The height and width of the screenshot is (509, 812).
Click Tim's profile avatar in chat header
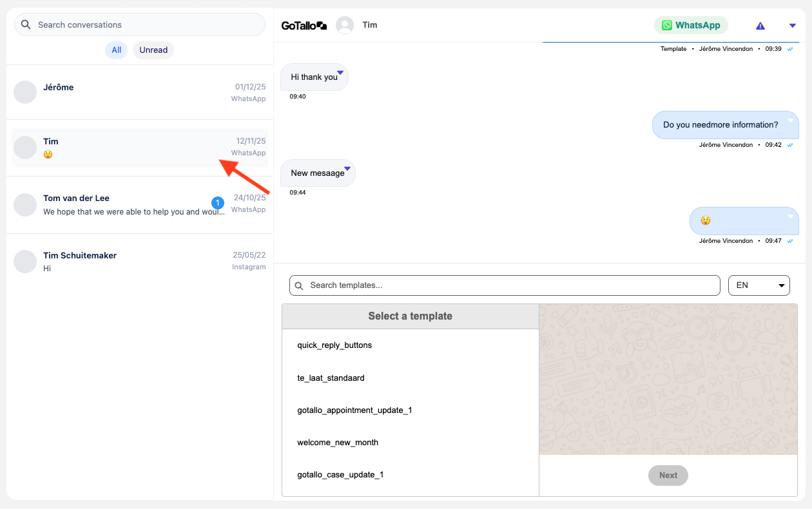coord(345,25)
